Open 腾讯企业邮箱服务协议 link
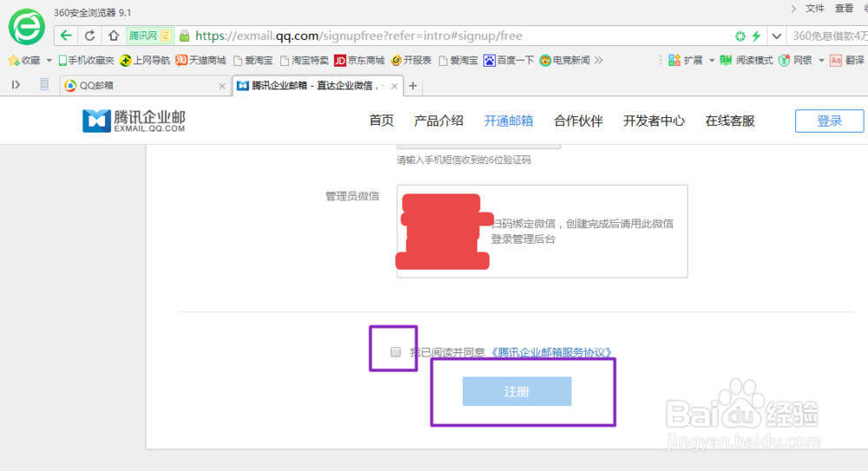 point(551,352)
